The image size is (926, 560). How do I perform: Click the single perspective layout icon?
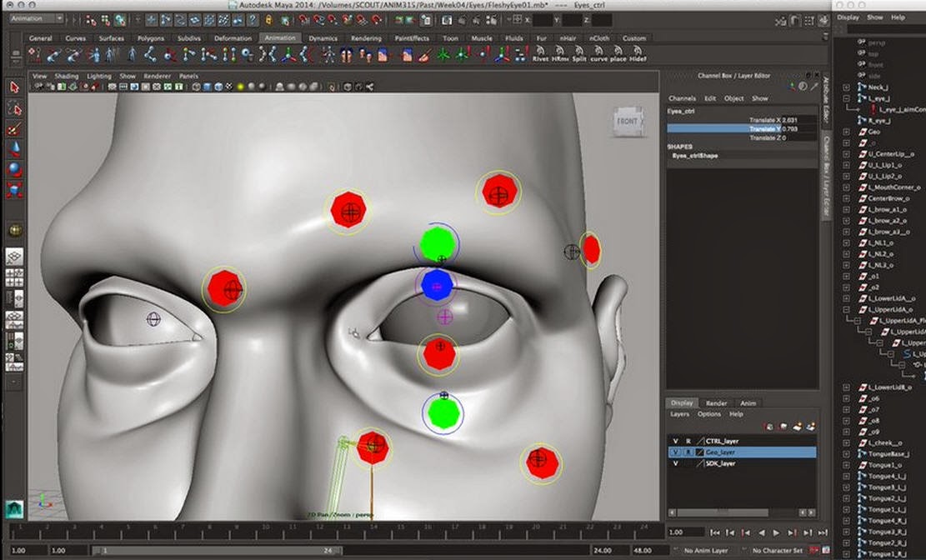[15, 257]
